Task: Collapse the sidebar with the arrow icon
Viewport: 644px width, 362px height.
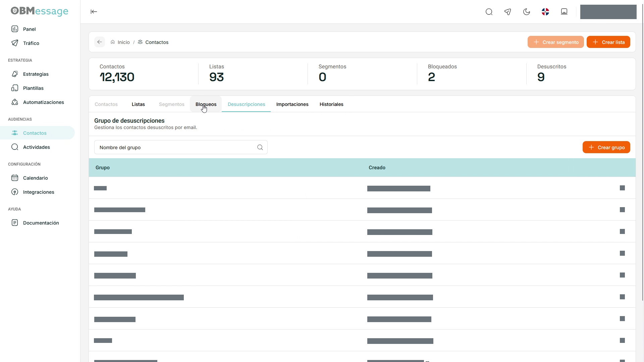Action: 94,12
